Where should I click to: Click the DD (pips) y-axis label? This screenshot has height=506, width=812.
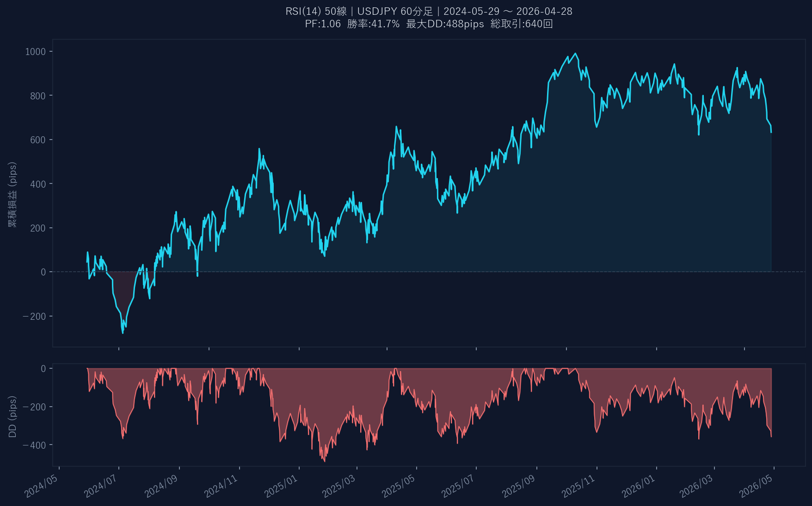[12, 416]
